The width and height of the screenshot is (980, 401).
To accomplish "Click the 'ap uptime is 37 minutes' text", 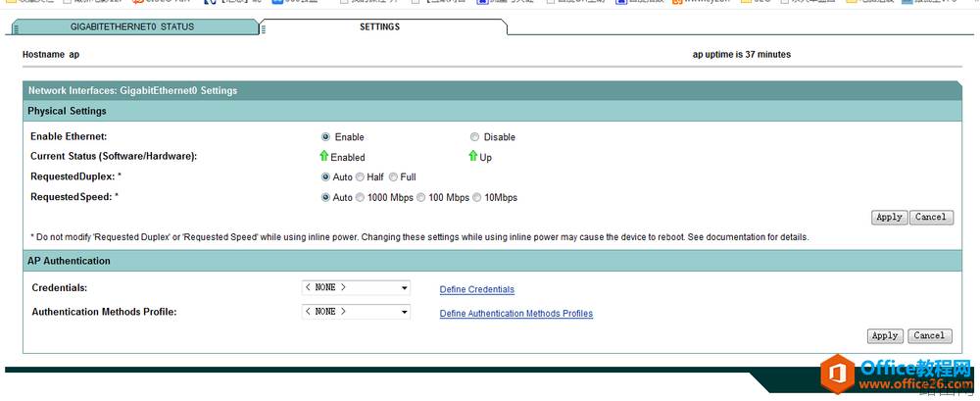I will pos(741,55).
